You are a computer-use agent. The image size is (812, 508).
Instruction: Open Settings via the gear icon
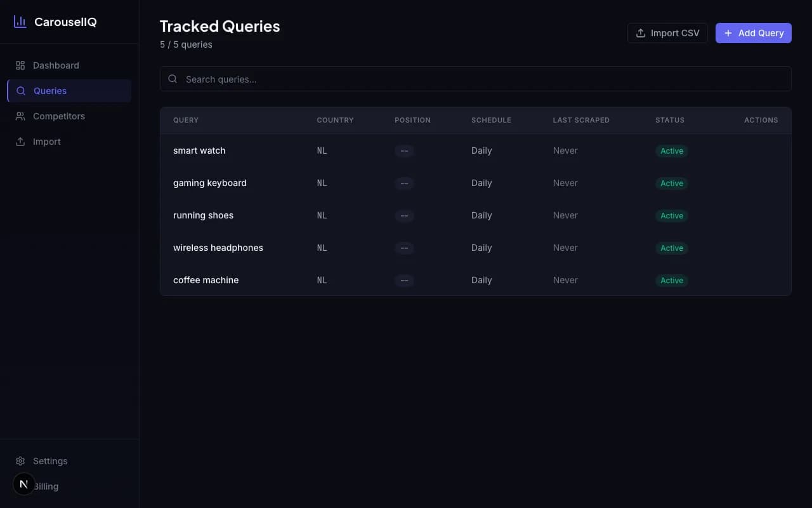(19, 460)
